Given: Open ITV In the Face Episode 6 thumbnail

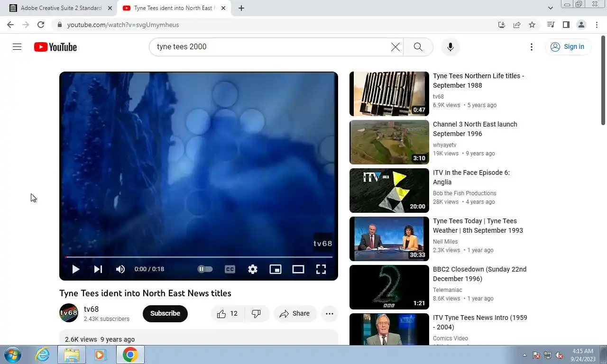Looking at the screenshot, I should point(389,191).
